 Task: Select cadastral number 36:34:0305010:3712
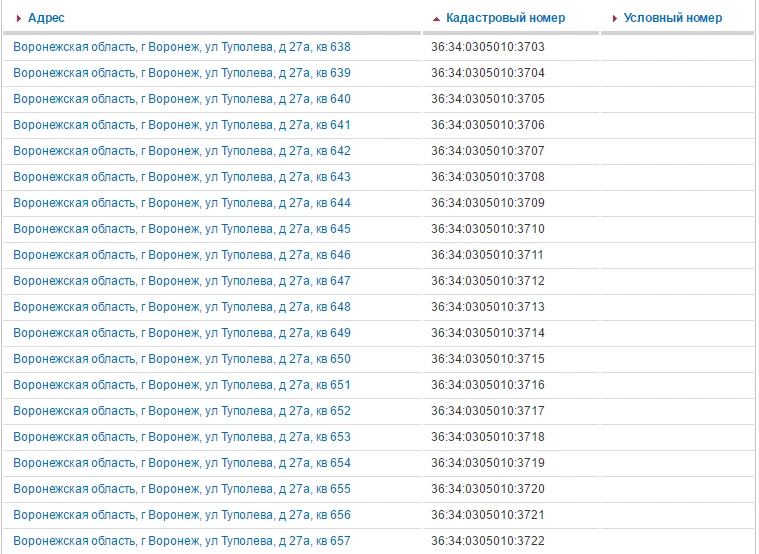pos(488,281)
